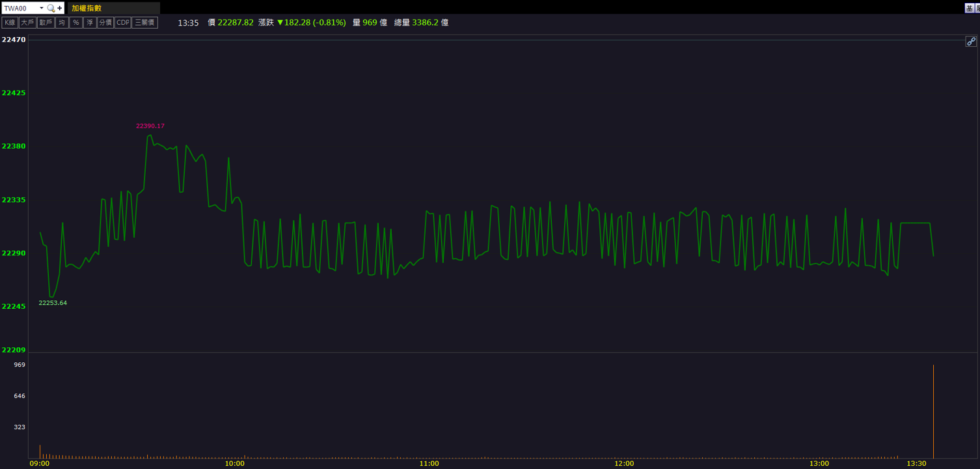Viewport: 980px width, 469px height.
Task: Click the 22253.64 low price marker
Action: (x=53, y=303)
